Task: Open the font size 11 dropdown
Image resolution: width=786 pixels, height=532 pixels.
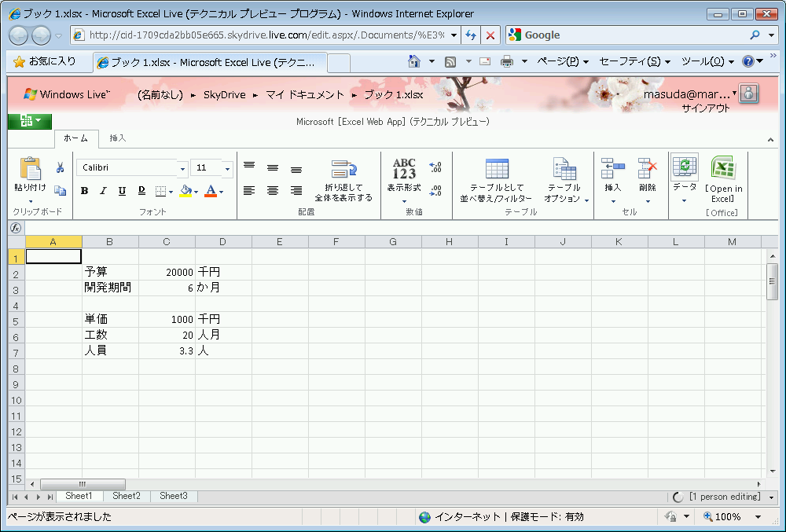Action: click(227, 168)
